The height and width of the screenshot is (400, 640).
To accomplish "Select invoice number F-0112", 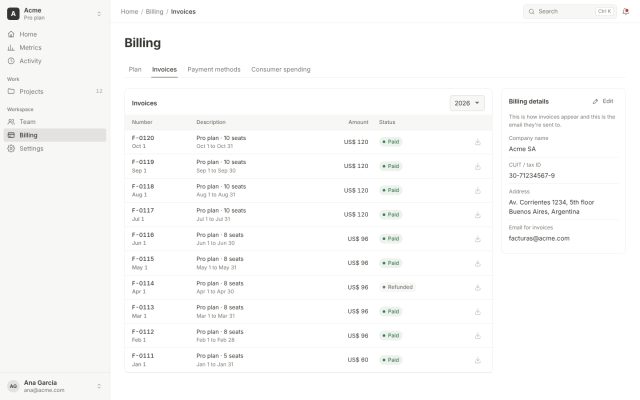I will 143,332.
